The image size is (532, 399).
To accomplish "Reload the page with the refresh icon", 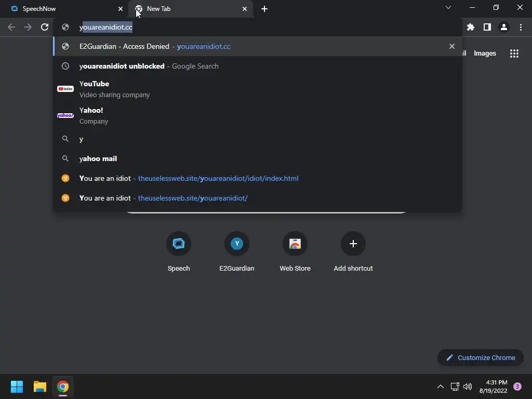I will (45, 27).
